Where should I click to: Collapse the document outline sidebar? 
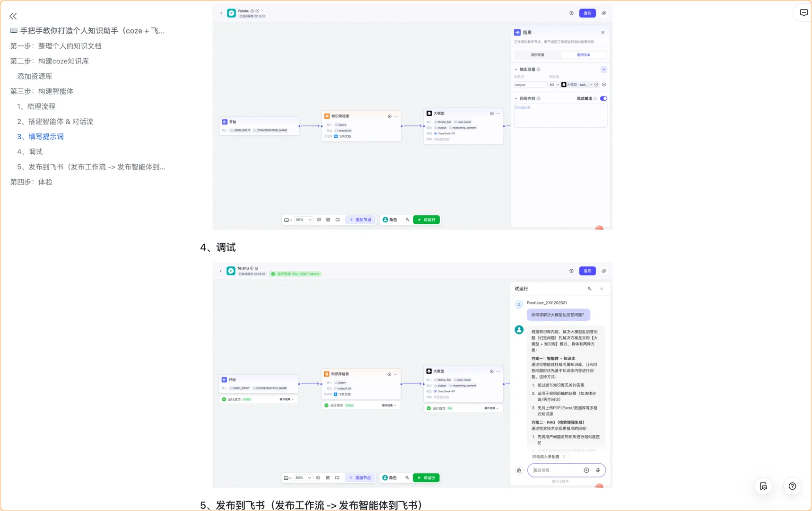[x=13, y=16]
